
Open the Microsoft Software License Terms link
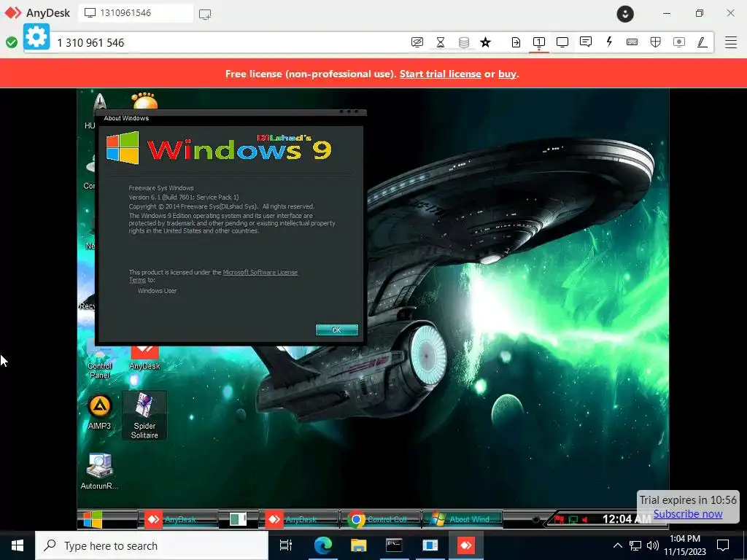click(260, 273)
